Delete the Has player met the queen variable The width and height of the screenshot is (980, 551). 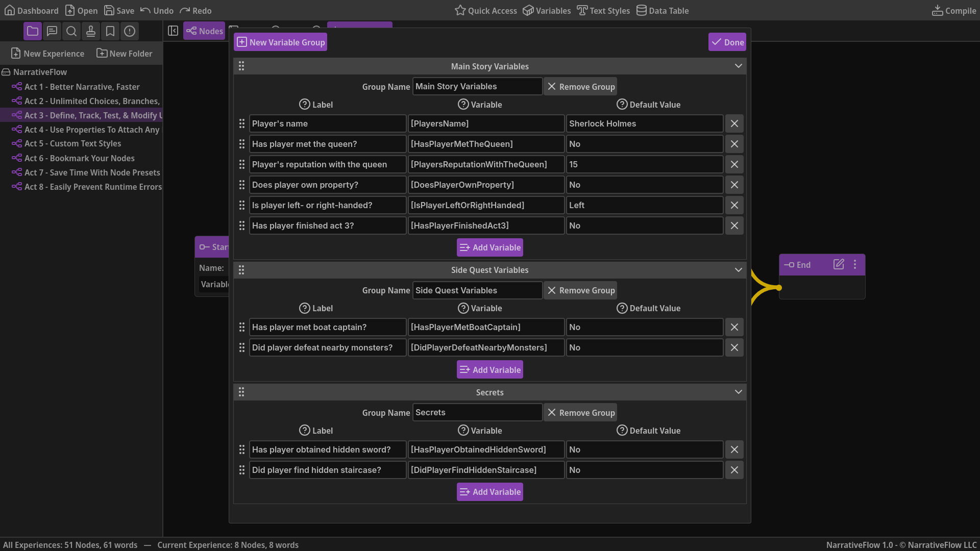pos(734,144)
